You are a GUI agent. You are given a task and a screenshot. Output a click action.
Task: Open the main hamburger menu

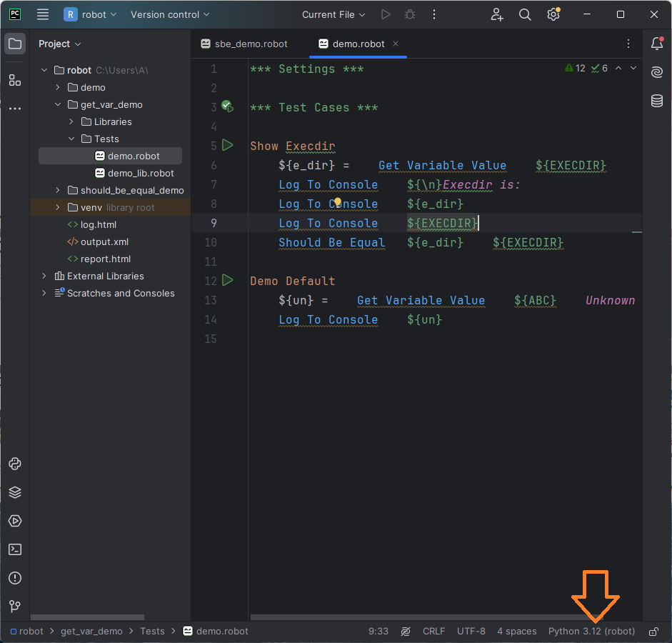point(42,14)
